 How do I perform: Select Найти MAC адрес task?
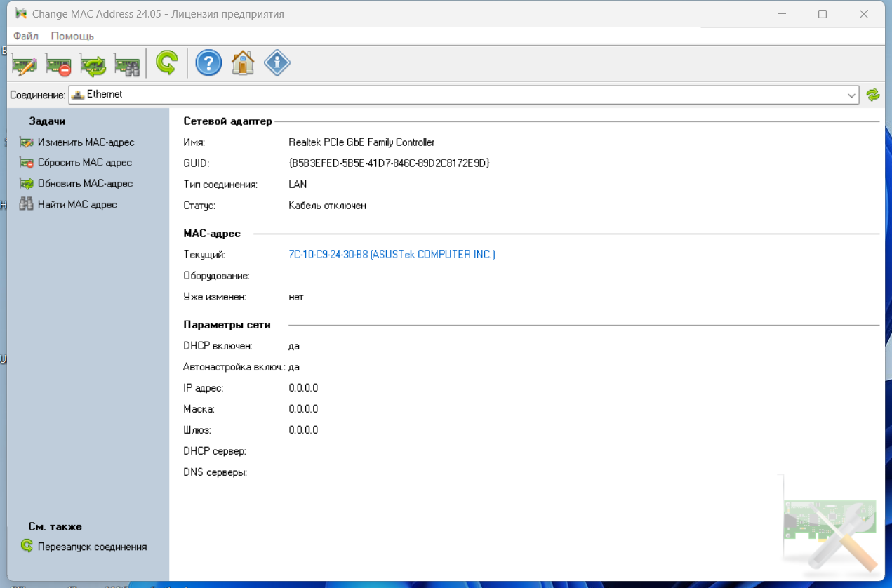tap(77, 205)
